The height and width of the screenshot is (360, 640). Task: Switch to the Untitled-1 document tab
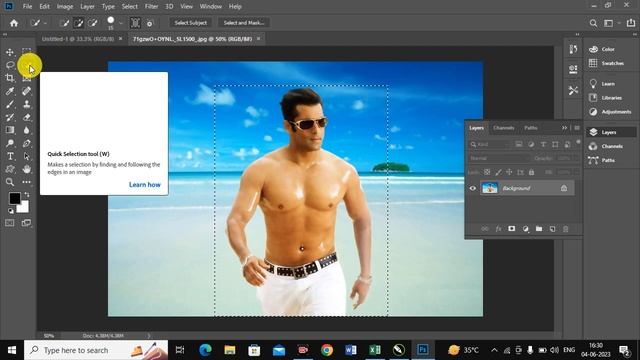pyautogui.click(x=78, y=39)
